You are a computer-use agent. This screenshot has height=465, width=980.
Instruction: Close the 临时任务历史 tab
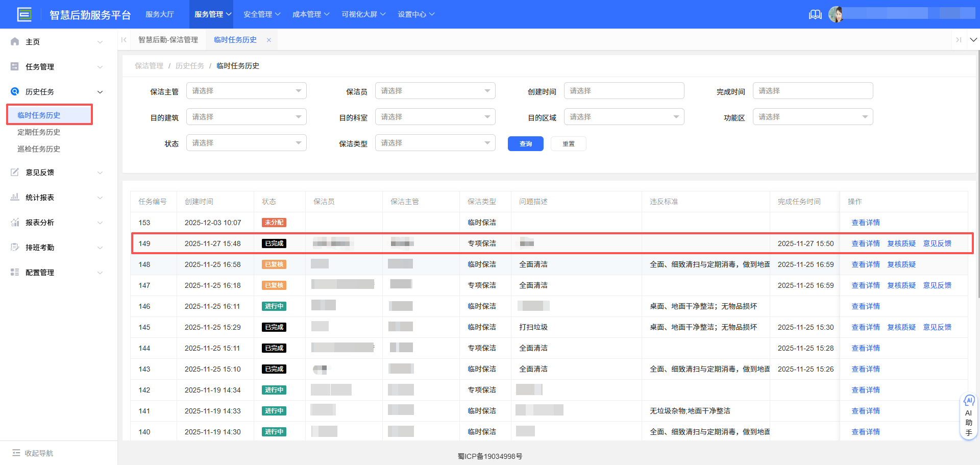click(269, 39)
